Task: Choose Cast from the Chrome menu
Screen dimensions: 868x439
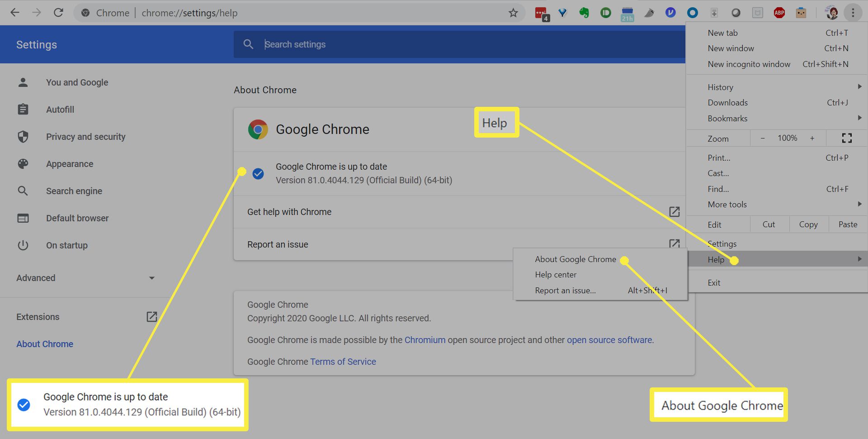Action: pyautogui.click(x=777, y=173)
